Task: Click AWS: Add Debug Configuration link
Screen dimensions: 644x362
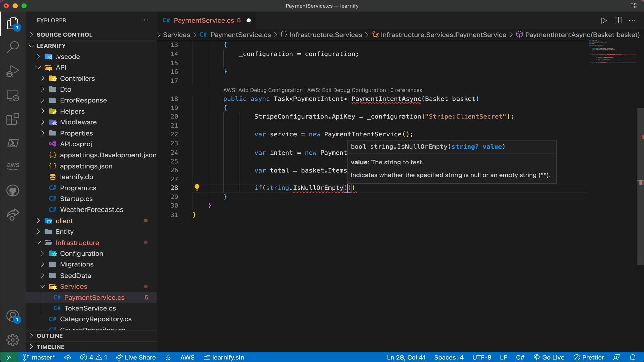Action: pos(263,90)
